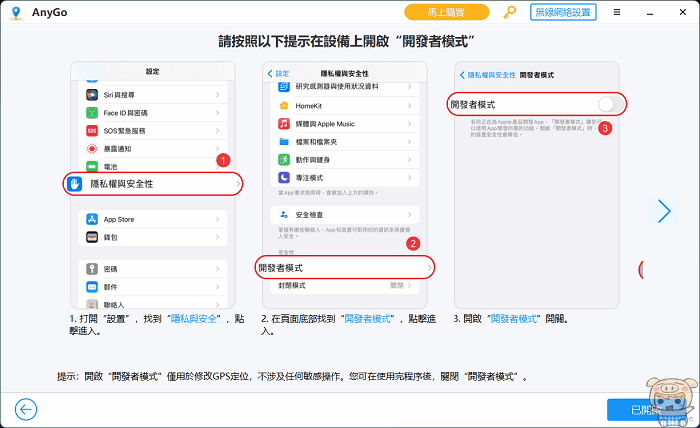Click the 媒體與Apple Music icon
The height and width of the screenshot is (428, 700).
[284, 124]
